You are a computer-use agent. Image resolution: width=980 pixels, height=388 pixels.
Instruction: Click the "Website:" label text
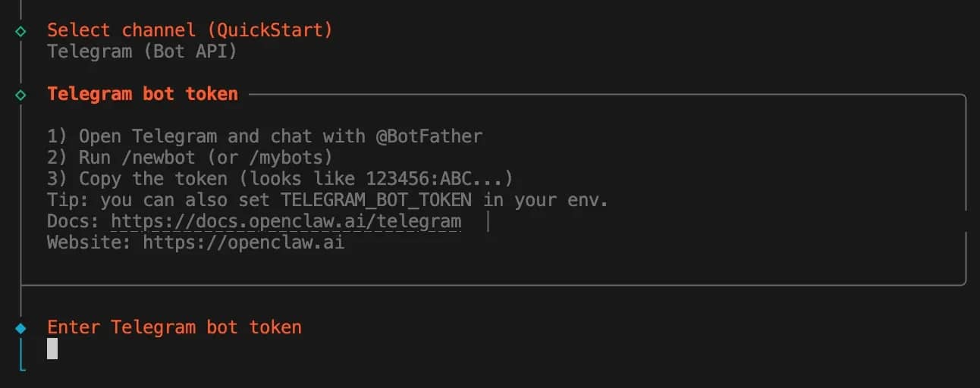pos(90,244)
